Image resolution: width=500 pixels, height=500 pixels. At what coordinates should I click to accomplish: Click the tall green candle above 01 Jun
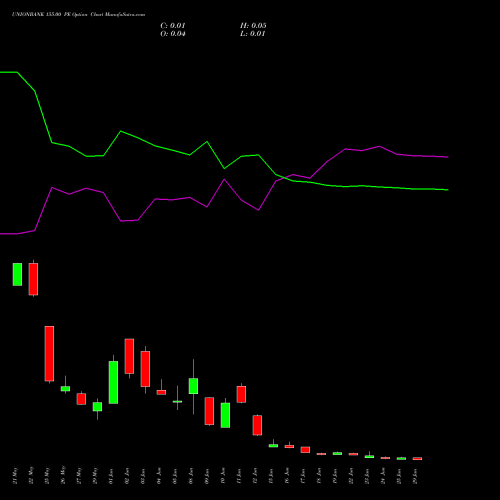(x=113, y=382)
